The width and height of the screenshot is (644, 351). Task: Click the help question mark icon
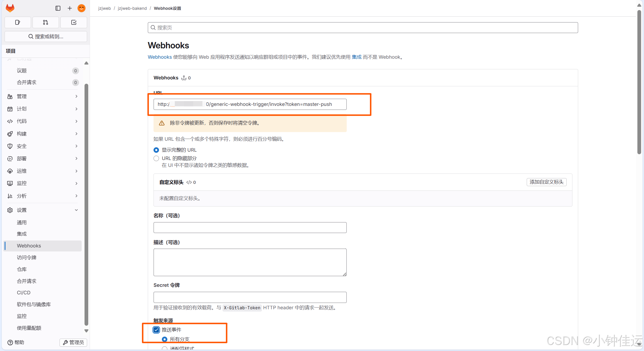coord(10,342)
